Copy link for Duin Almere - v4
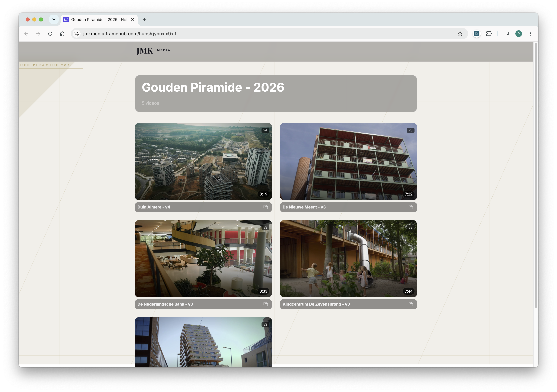The width and height of the screenshot is (557, 392). (266, 207)
